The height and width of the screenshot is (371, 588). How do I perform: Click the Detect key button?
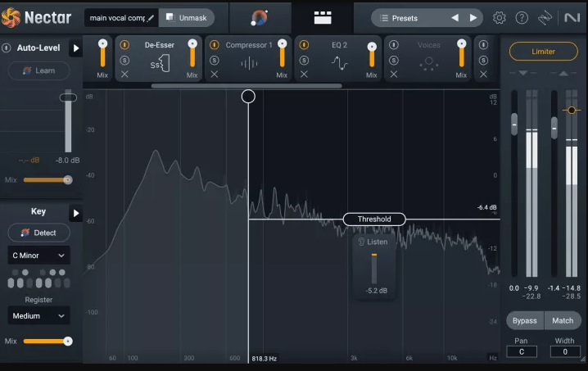click(39, 233)
